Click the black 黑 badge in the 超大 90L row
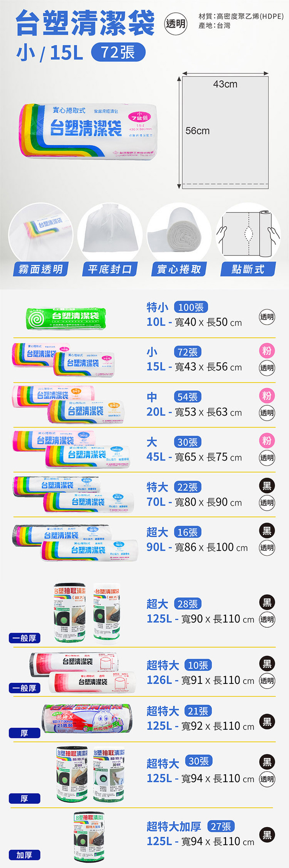Screen dimensions: 289x868 pos(267,531)
